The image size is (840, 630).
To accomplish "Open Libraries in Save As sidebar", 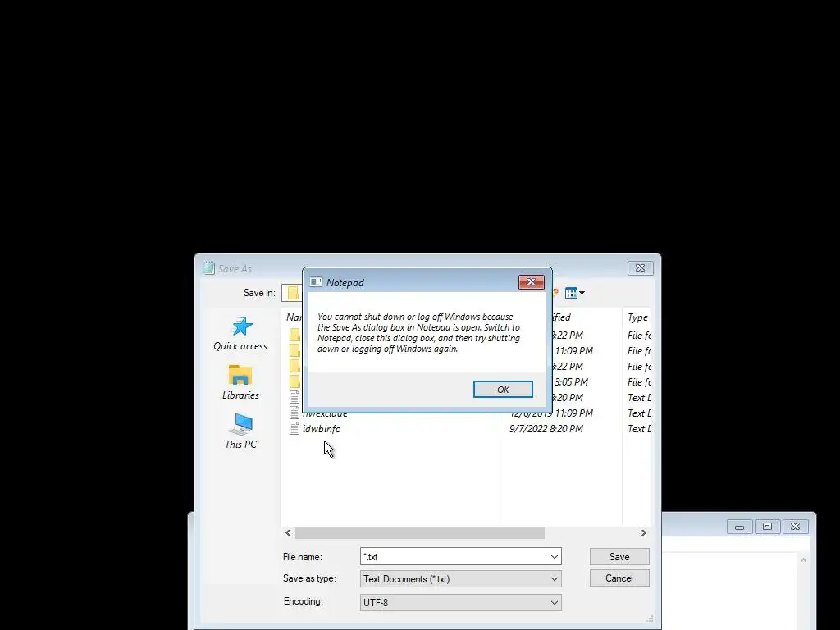I will tap(240, 382).
